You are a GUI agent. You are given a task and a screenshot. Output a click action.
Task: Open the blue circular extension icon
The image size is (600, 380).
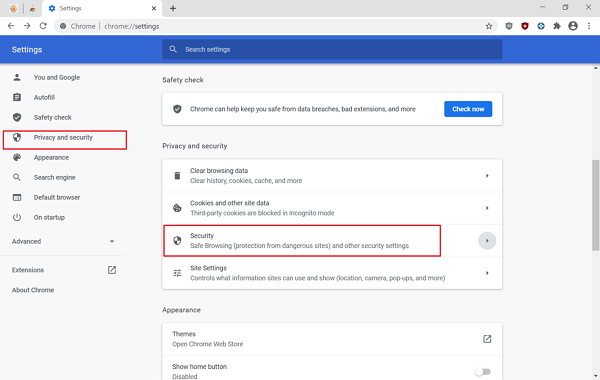(x=541, y=26)
